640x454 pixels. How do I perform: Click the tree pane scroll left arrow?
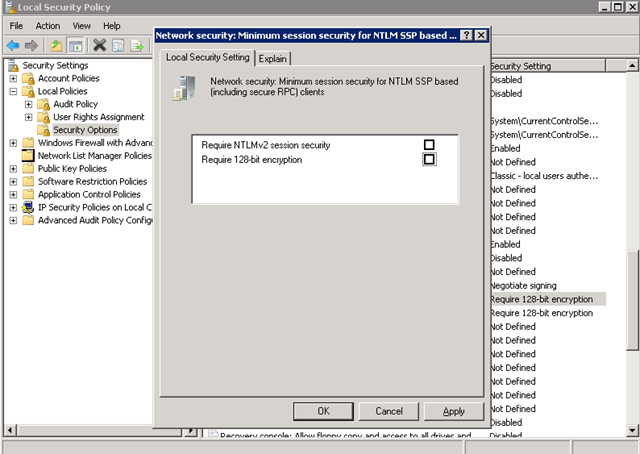coord(10,430)
